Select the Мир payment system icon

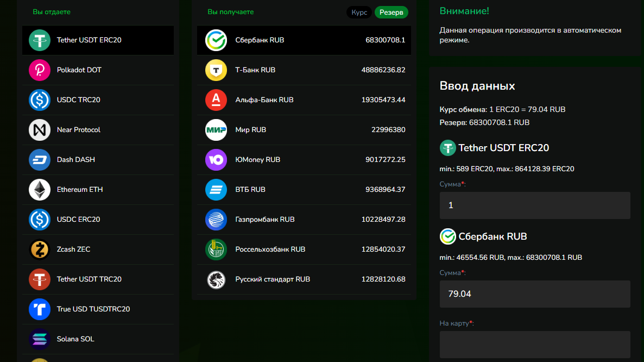pos(216,130)
